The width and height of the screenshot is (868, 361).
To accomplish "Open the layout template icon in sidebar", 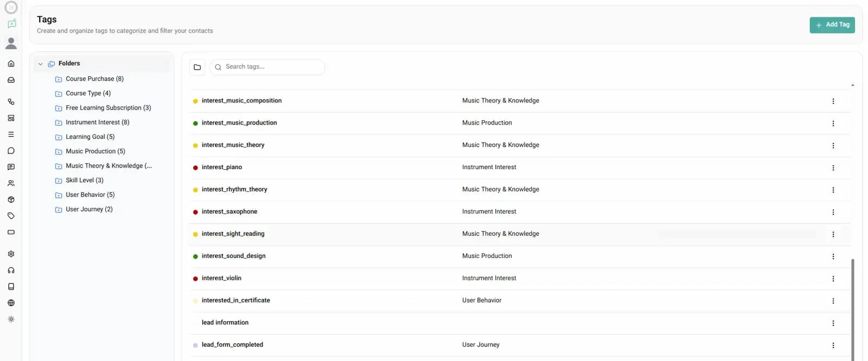I will [11, 118].
